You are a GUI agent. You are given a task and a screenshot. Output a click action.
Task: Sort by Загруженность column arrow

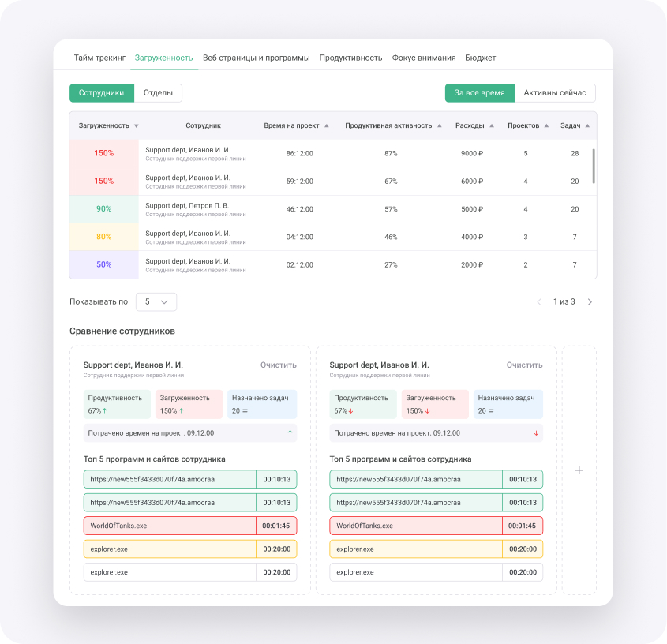tap(136, 126)
